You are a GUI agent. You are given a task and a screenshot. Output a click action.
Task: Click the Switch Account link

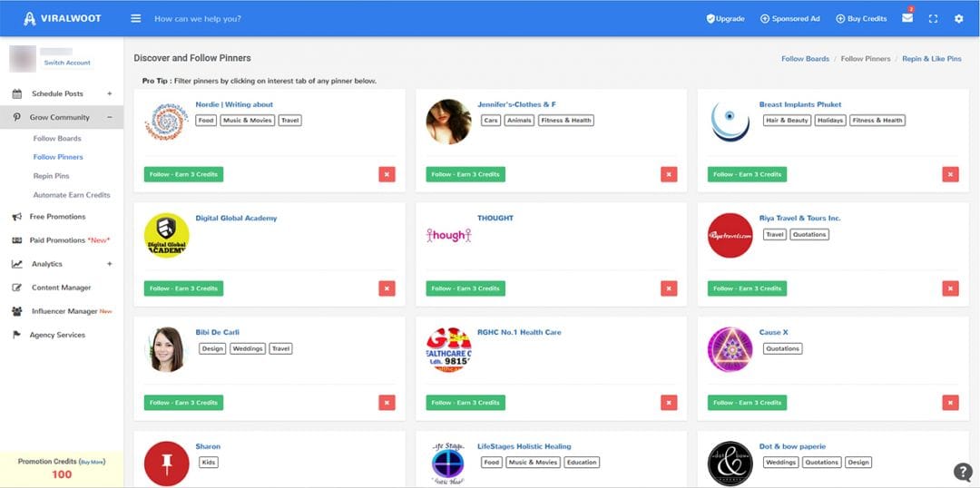(67, 63)
